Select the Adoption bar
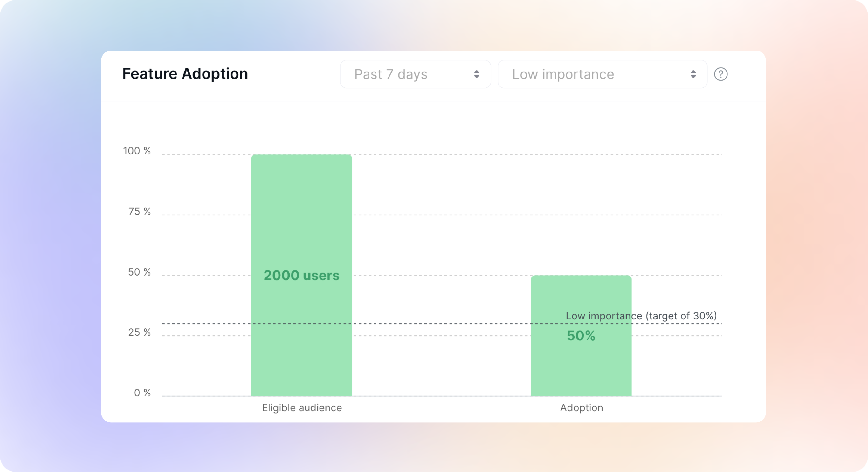 (x=581, y=336)
